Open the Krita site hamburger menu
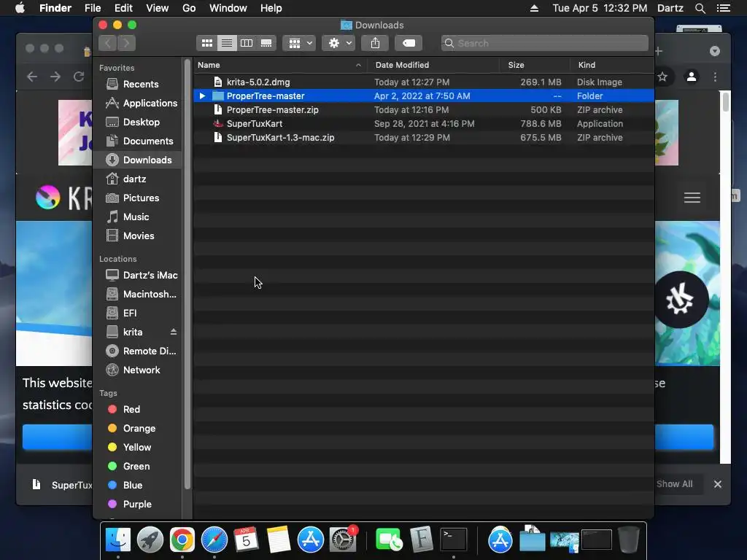This screenshot has width=747, height=560. (x=692, y=197)
